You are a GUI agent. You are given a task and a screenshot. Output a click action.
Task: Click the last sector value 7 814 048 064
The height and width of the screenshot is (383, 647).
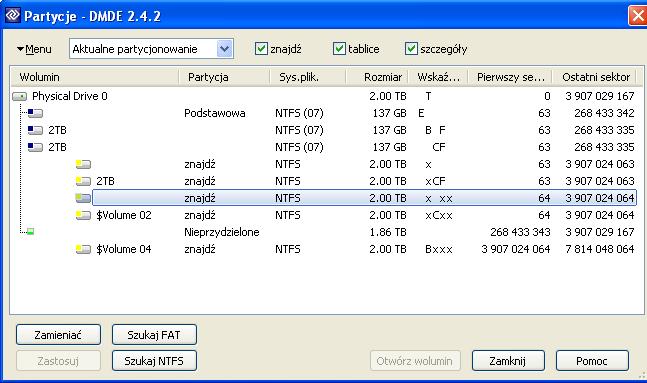point(600,249)
